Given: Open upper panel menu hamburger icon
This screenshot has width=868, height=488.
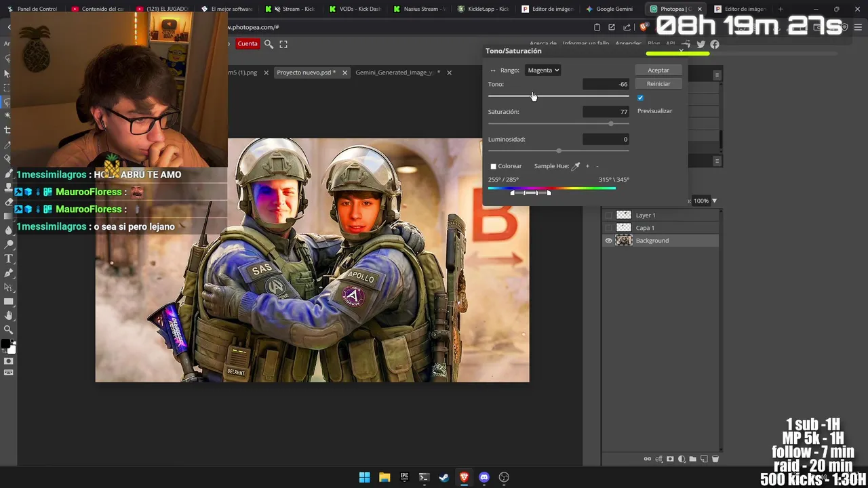Looking at the screenshot, I should click(x=717, y=75).
